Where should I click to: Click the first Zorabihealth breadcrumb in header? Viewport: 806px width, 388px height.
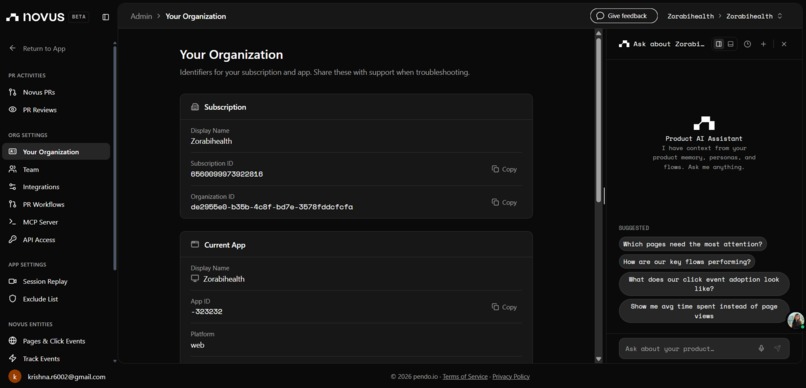pos(690,16)
